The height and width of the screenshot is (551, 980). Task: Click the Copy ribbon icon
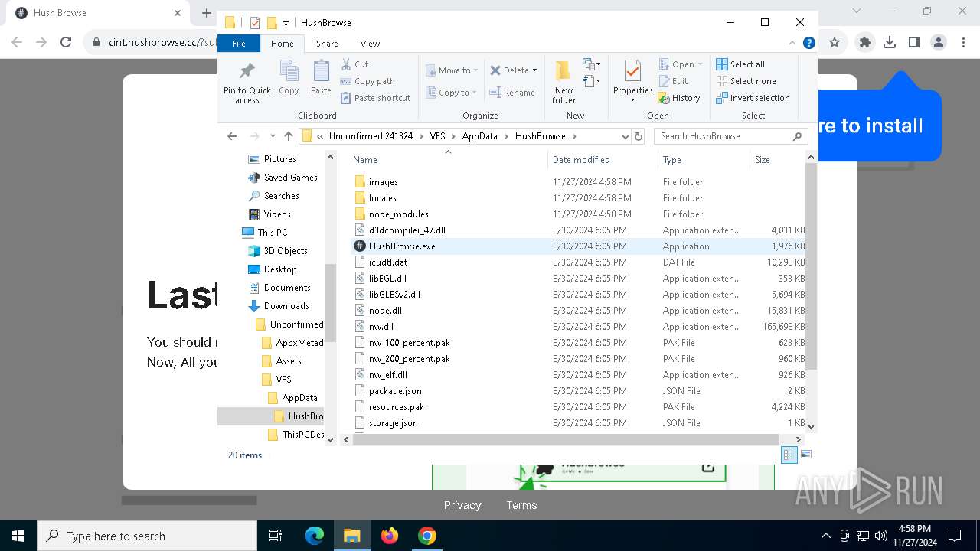(x=289, y=77)
